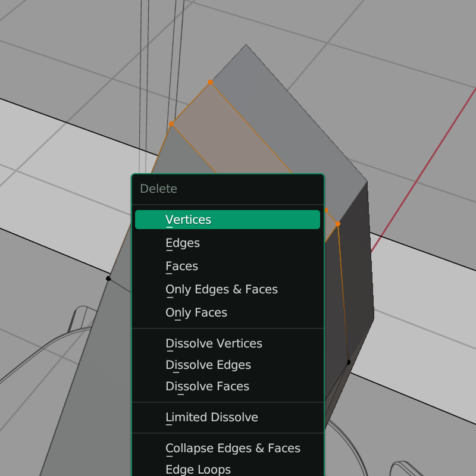Click the black vertex at lower right of mesh

tap(349, 362)
